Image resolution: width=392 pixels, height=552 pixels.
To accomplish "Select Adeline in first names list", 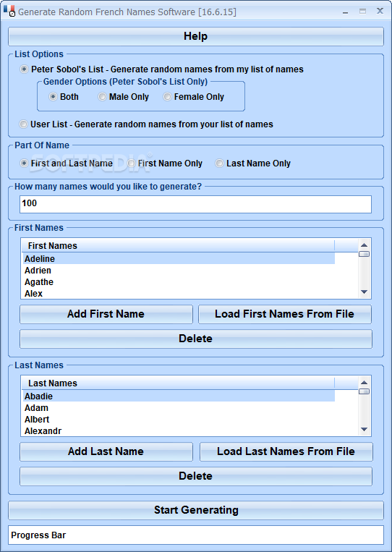I will pyautogui.click(x=178, y=258).
